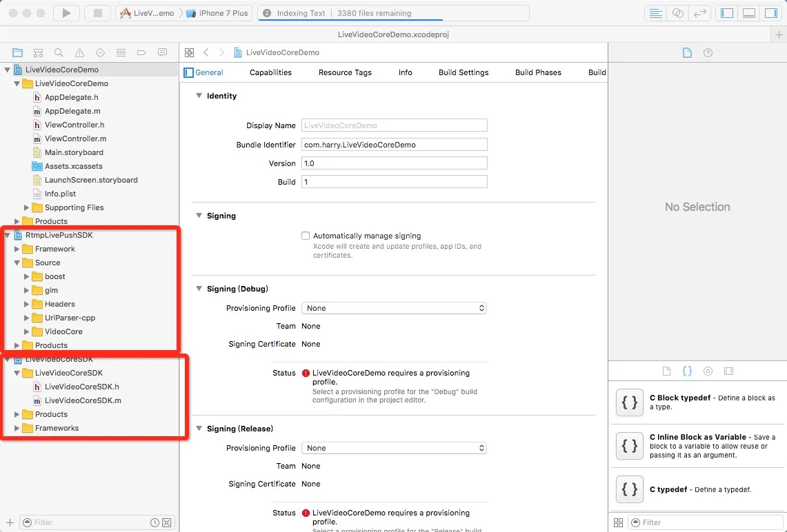Collapse the Signing (Debug) section
Screen dimensions: 787x532
point(199,288)
